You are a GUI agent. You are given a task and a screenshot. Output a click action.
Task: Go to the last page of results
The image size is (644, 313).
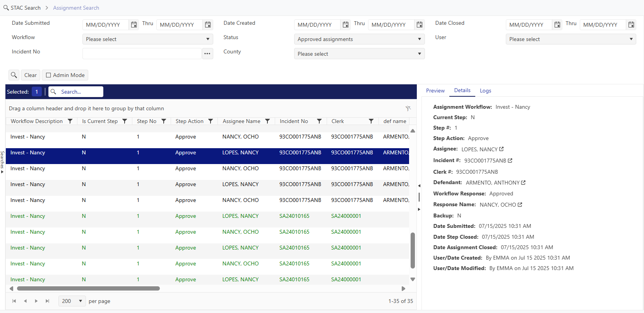(x=47, y=301)
